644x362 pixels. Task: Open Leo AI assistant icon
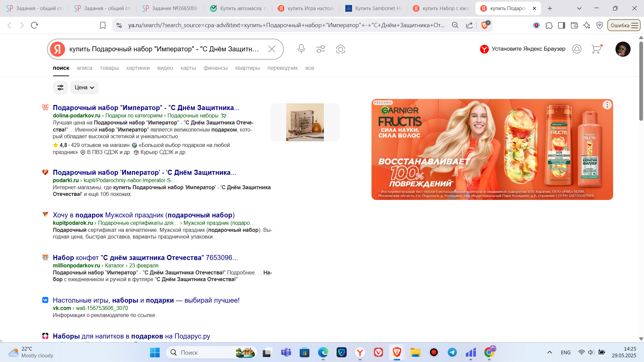pyautogui.click(x=587, y=25)
